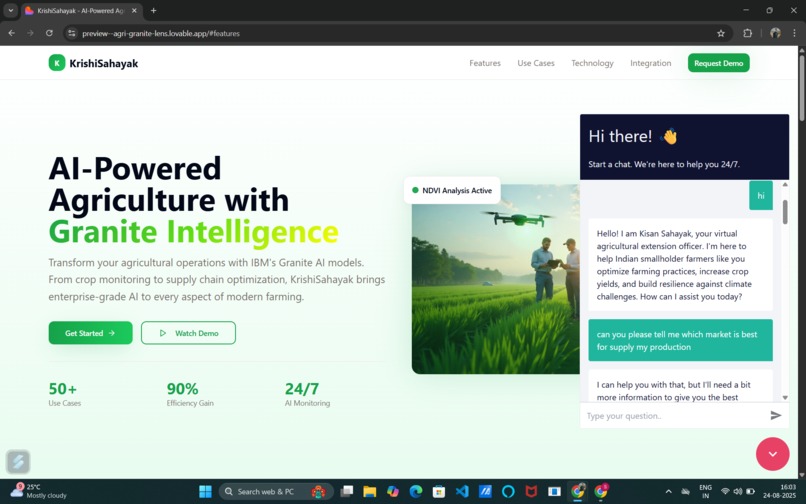Open the tab search dropdown arrow

[x=10, y=10]
